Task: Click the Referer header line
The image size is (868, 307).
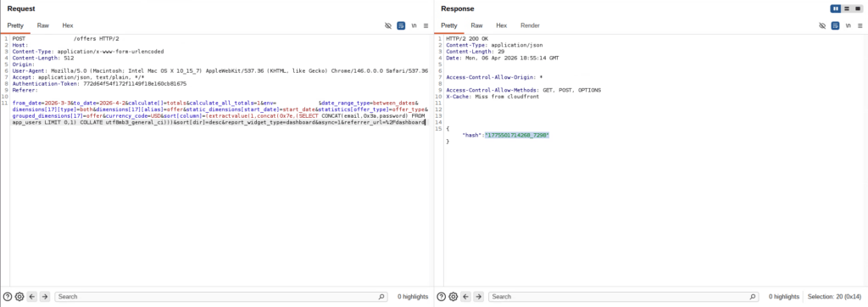Action: click(x=25, y=90)
